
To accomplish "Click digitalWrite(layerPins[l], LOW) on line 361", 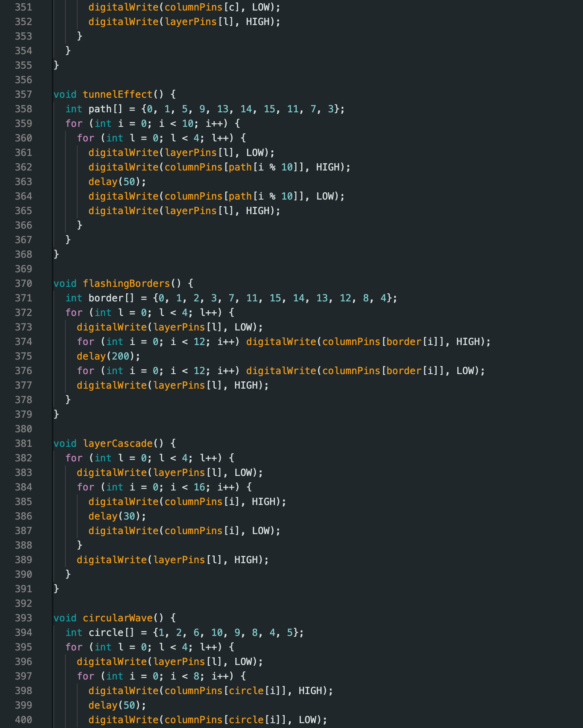I will click(x=182, y=153).
